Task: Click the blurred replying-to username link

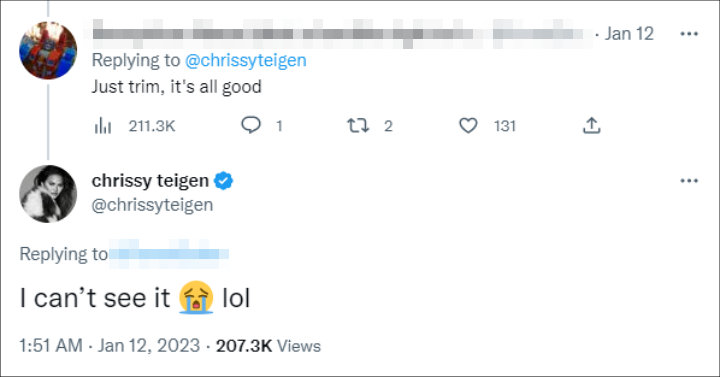Action: point(169,254)
